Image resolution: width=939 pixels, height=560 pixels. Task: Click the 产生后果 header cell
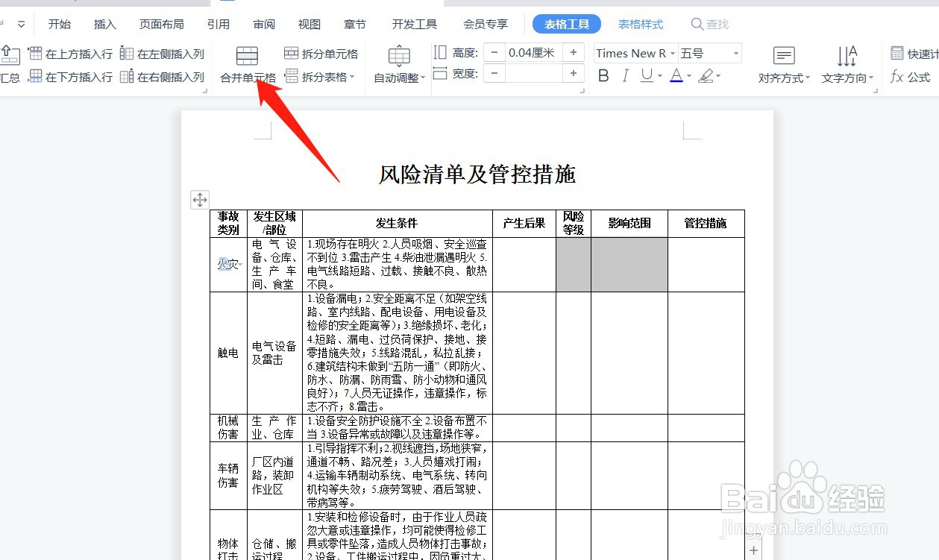(x=524, y=223)
